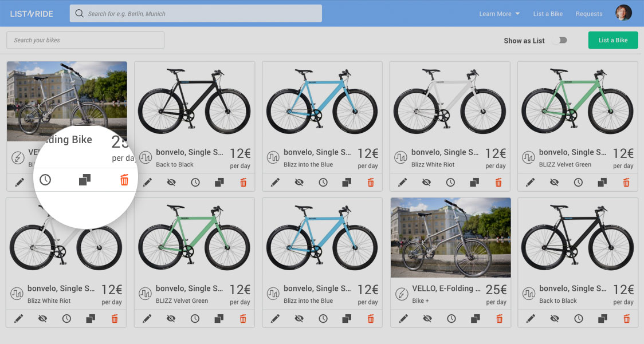
Task: Click the clock icon in the magnified circle
Action: pyautogui.click(x=45, y=180)
